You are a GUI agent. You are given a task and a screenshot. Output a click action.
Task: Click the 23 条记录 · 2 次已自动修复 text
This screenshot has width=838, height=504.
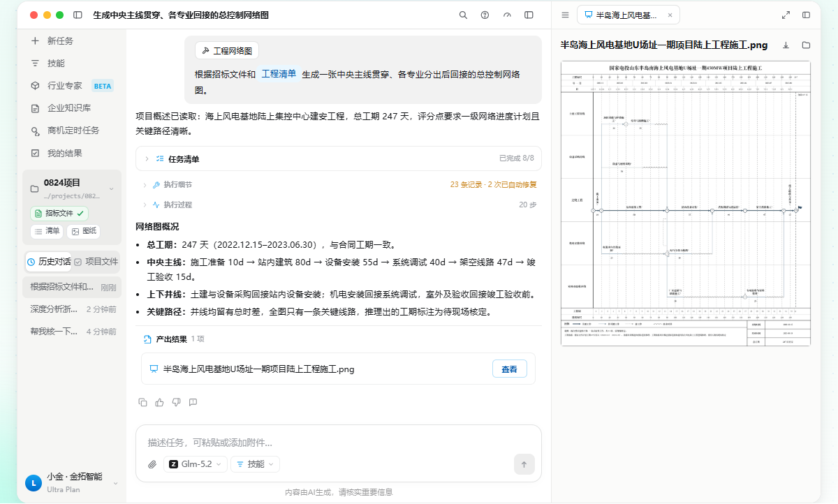tap(493, 185)
